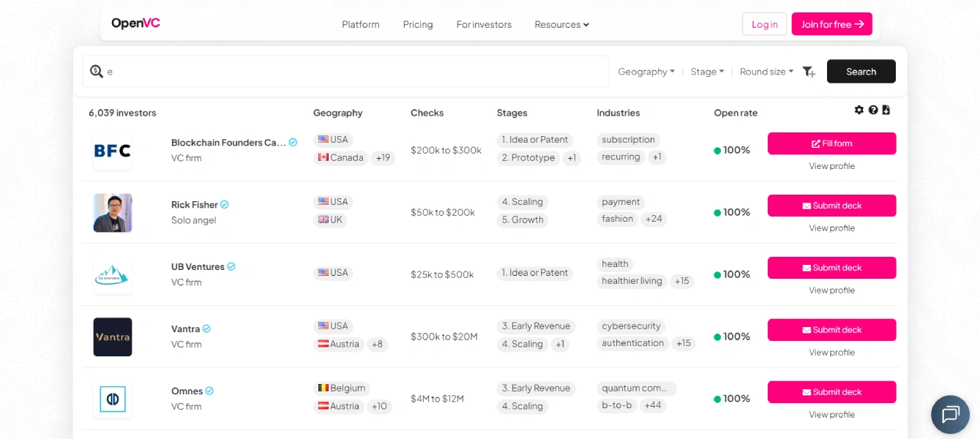
Task: Open the Resources menu dropdown
Action: (x=561, y=24)
